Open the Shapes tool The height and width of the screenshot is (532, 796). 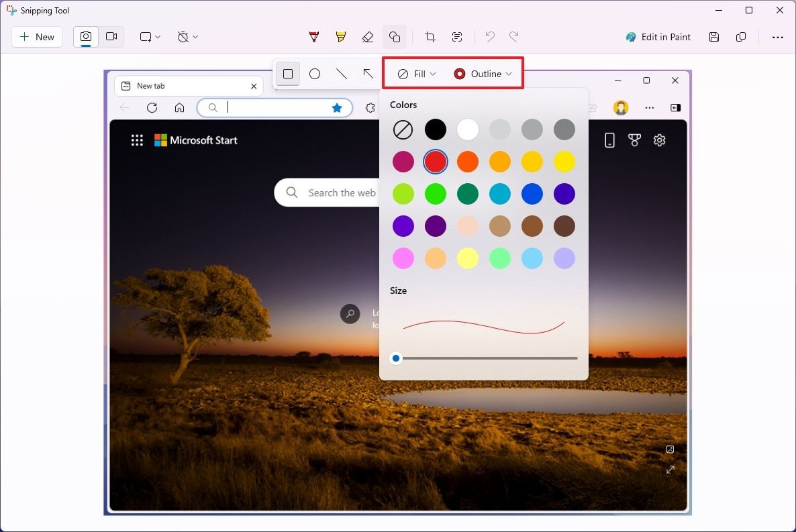point(395,37)
